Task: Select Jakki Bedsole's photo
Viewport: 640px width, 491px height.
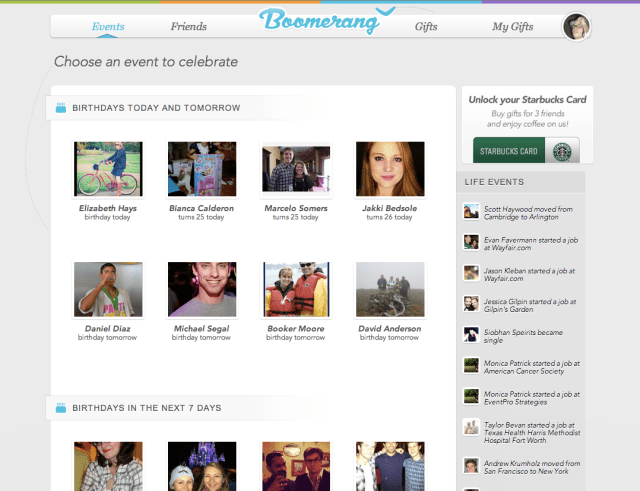Action: click(390, 169)
